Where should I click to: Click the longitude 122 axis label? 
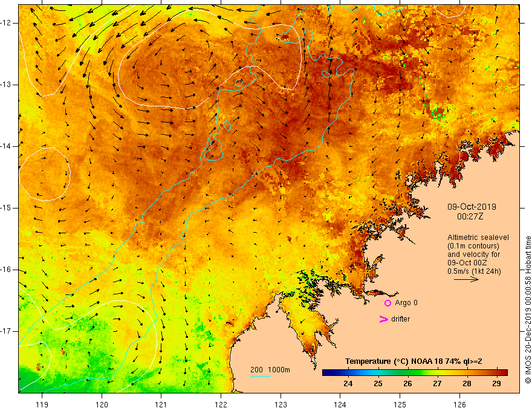(221, 404)
